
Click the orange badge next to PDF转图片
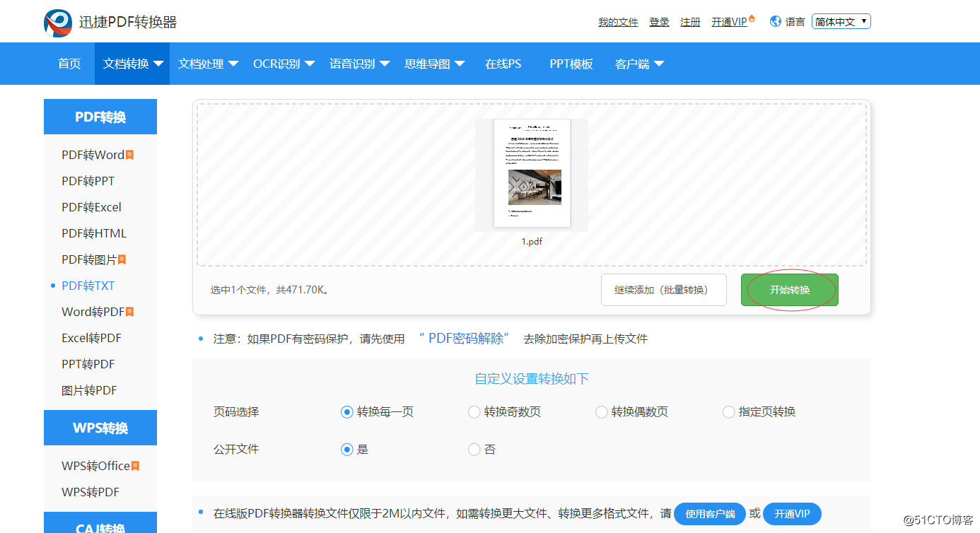pyautogui.click(x=122, y=259)
